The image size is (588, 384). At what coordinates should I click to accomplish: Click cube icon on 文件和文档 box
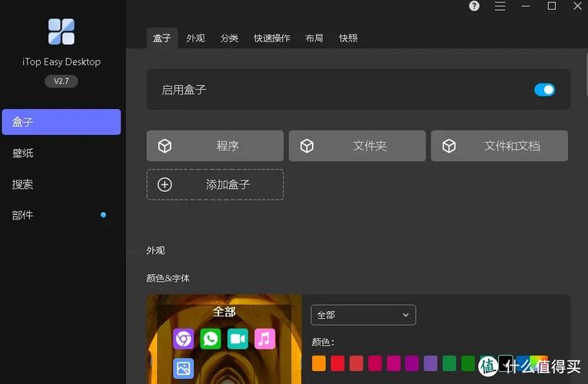point(449,146)
